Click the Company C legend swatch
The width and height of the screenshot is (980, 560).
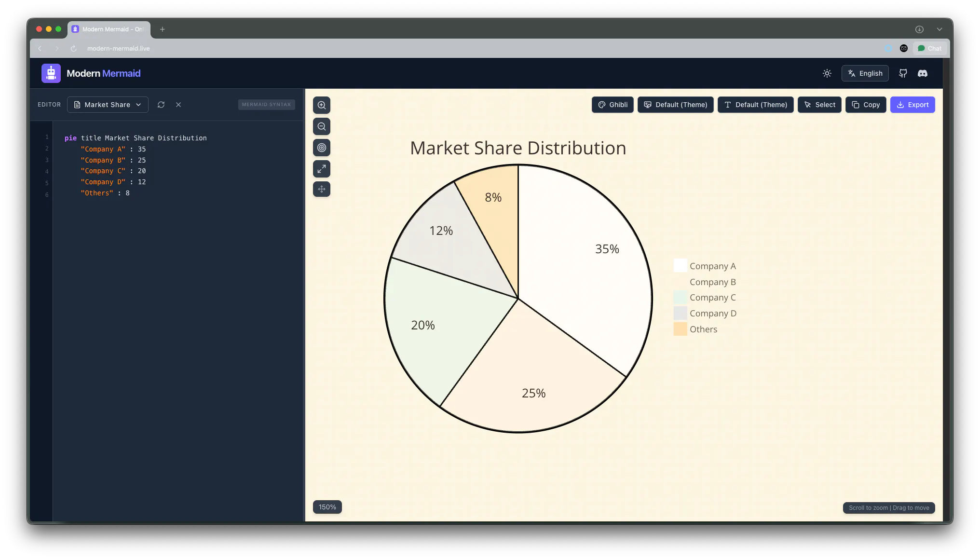[x=681, y=297]
